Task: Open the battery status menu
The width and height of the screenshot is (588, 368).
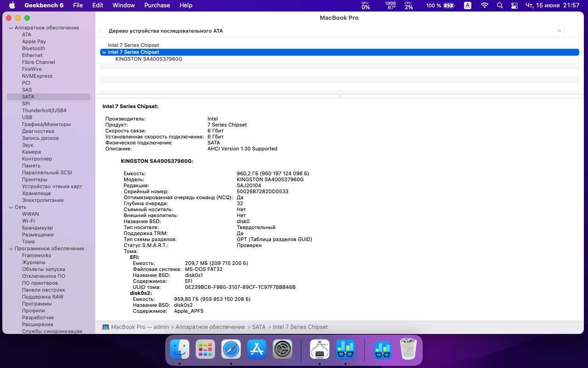Action: (x=440, y=6)
